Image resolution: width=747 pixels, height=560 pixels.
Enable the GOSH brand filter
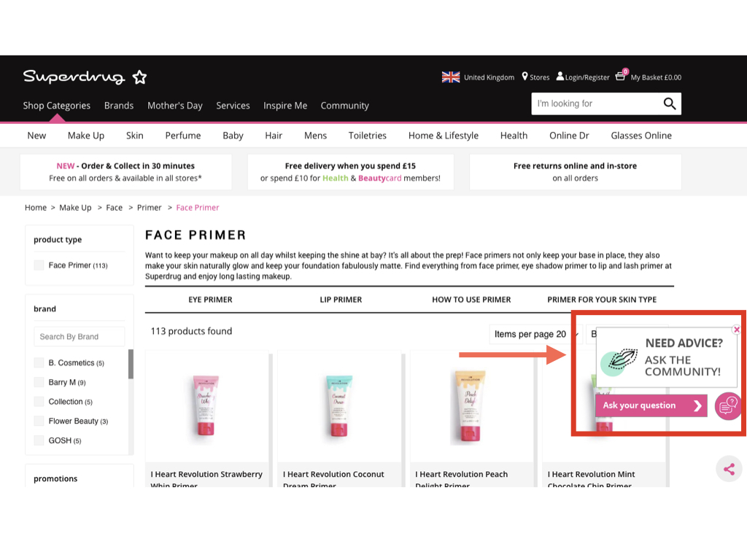[x=39, y=440]
